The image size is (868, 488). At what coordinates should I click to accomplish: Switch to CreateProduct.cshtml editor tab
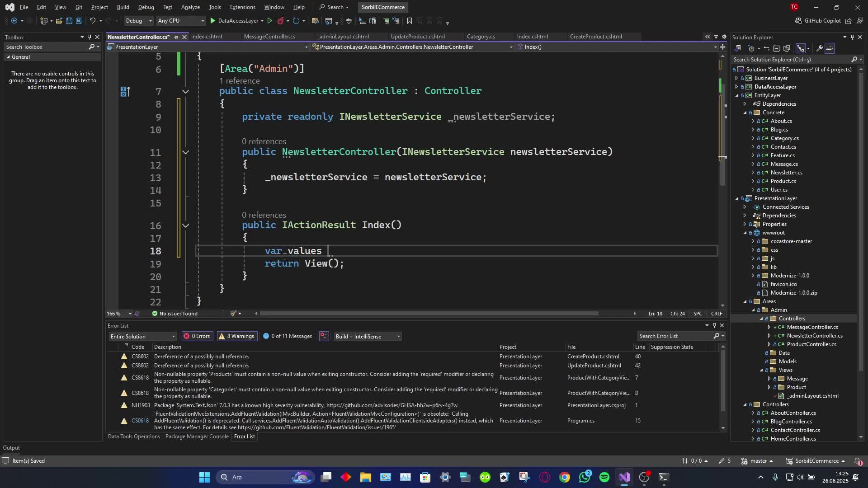tap(596, 37)
